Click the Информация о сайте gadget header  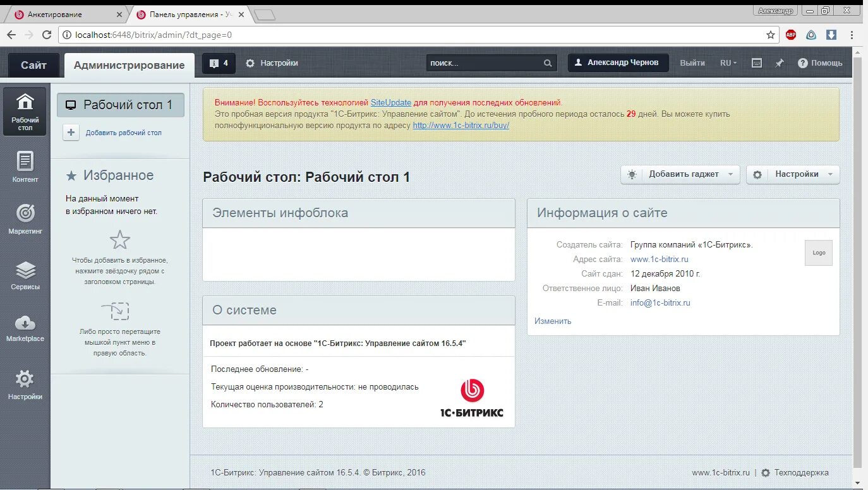point(684,213)
